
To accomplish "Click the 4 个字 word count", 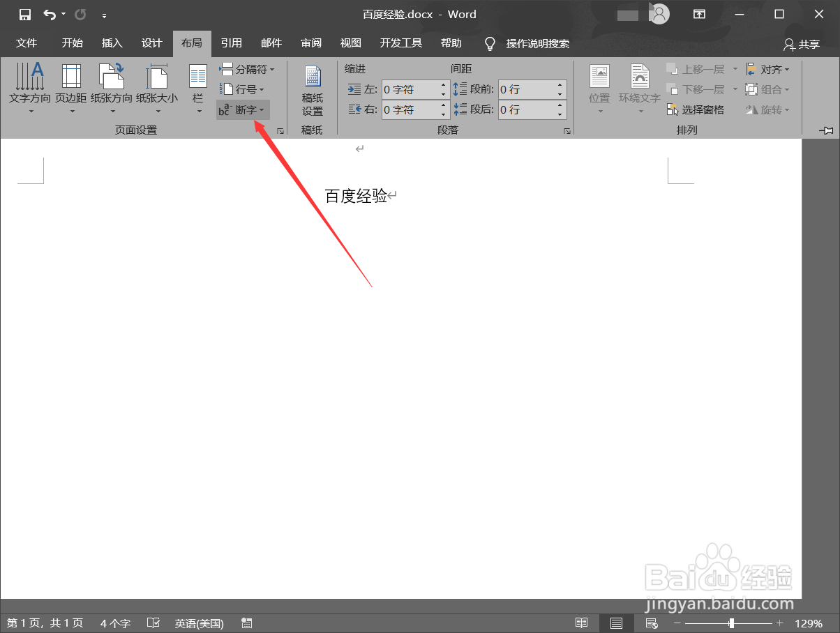I will tap(115, 623).
